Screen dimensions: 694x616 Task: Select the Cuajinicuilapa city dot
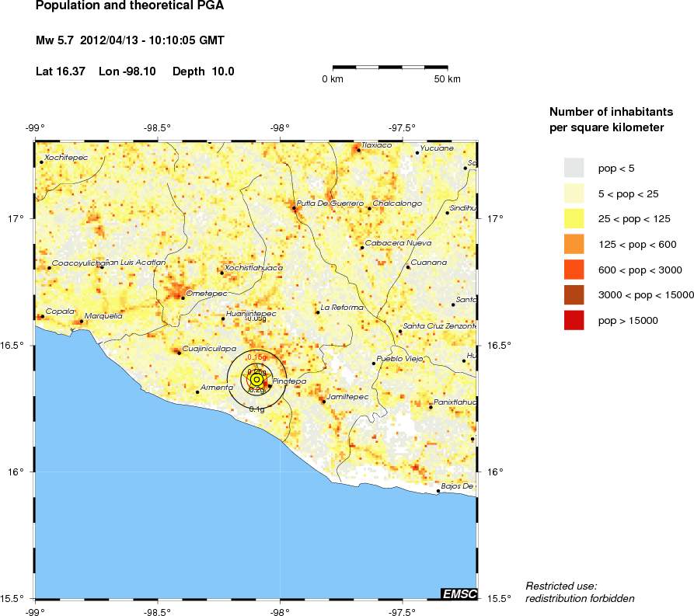pyautogui.click(x=179, y=353)
